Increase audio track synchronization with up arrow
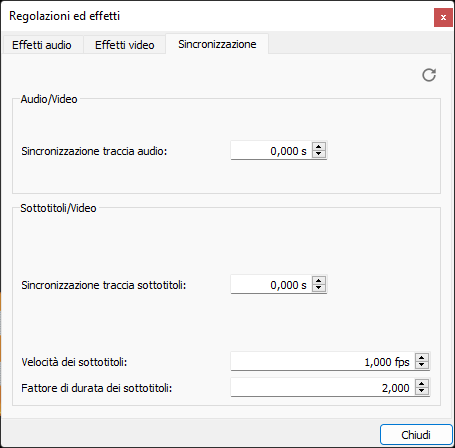 pyautogui.click(x=319, y=147)
